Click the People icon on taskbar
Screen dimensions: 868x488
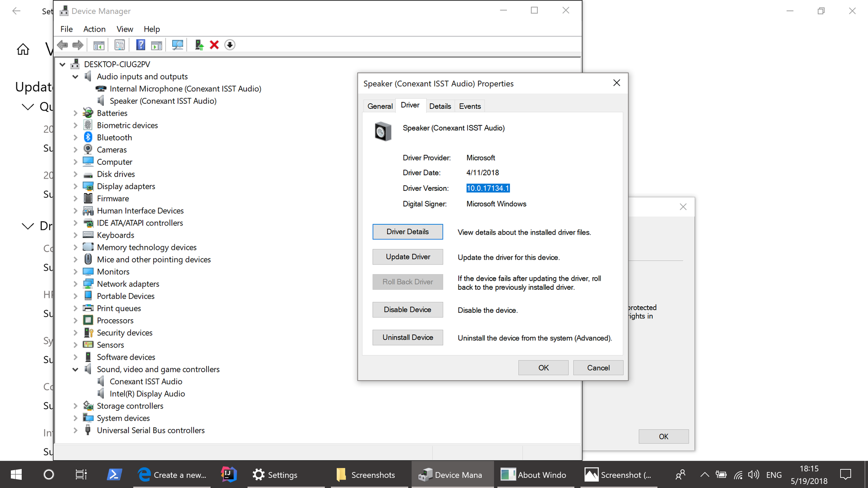[681, 475]
